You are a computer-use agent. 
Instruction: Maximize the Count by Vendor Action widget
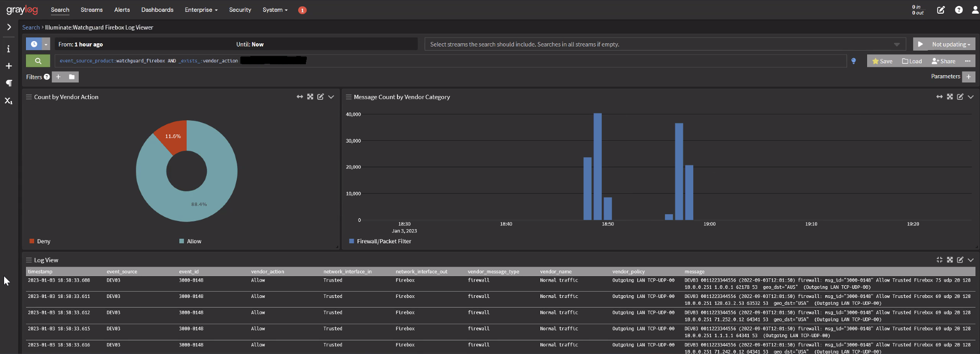(310, 97)
